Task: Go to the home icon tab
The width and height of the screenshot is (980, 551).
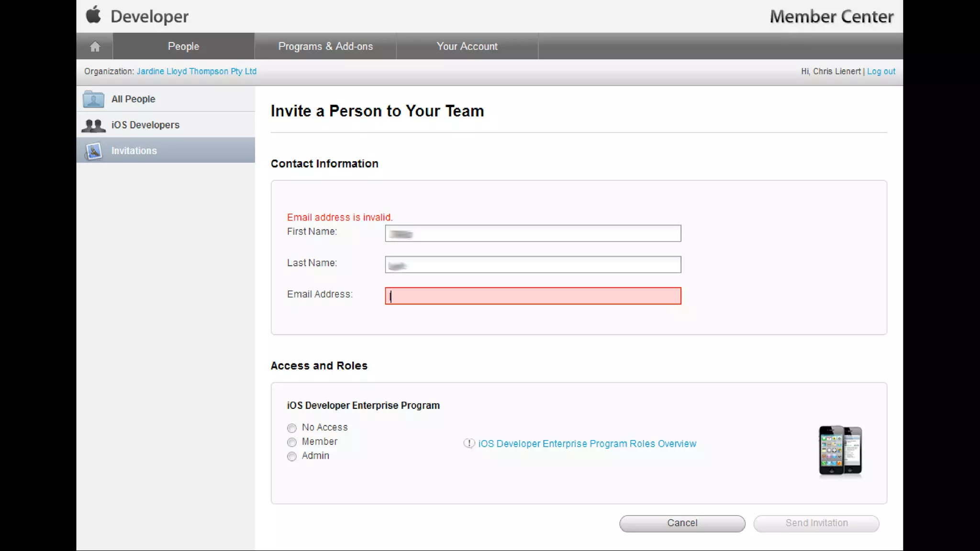Action: tap(95, 46)
